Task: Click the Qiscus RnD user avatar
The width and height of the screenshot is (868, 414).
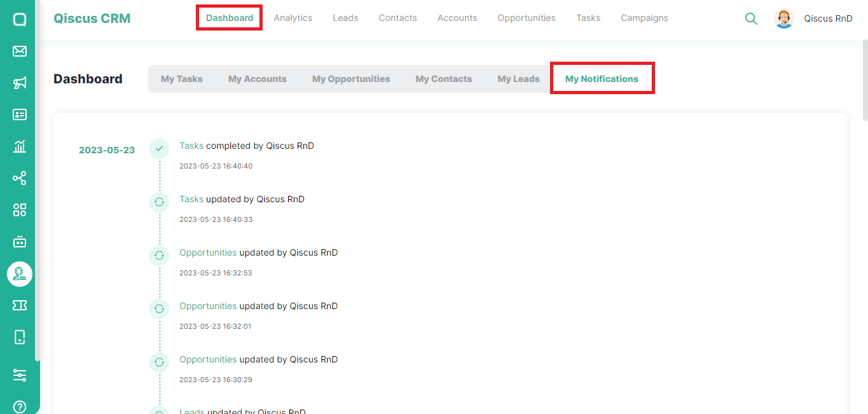Action: (784, 18)
